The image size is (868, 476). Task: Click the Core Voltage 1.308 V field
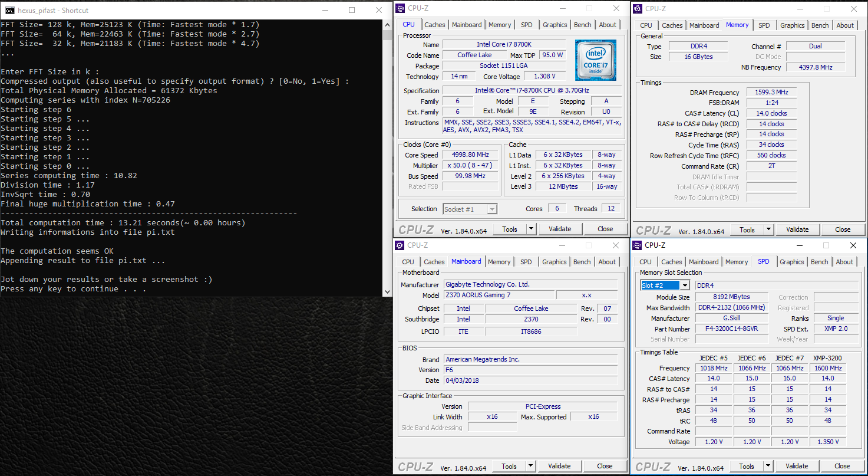click(546, 77)
